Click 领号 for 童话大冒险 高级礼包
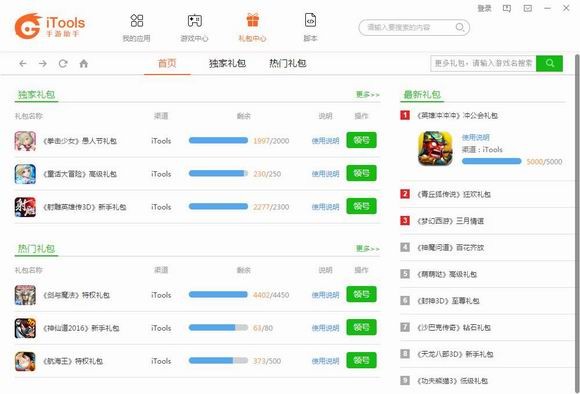 361,173
